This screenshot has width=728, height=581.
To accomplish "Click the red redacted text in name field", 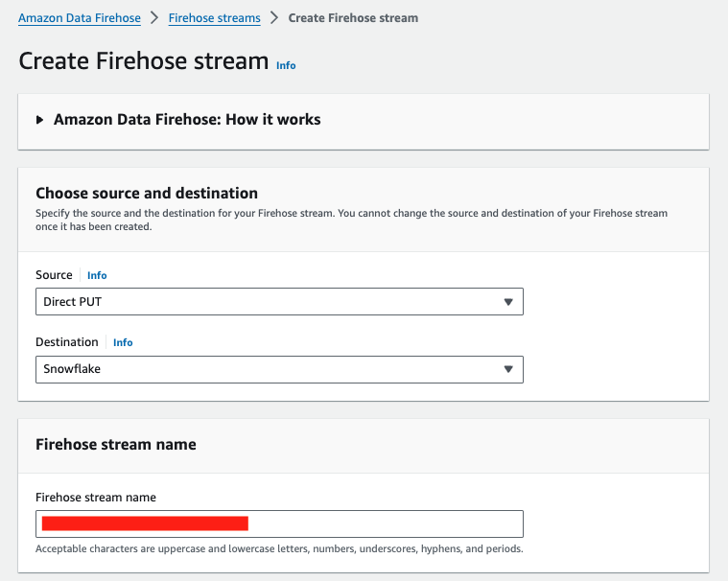I will pyautogui.click(x=144, y=523).
